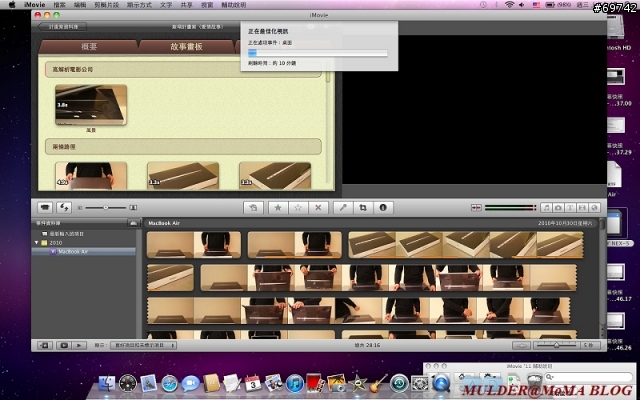Swap events and projects panels

[x=64, y=207]
